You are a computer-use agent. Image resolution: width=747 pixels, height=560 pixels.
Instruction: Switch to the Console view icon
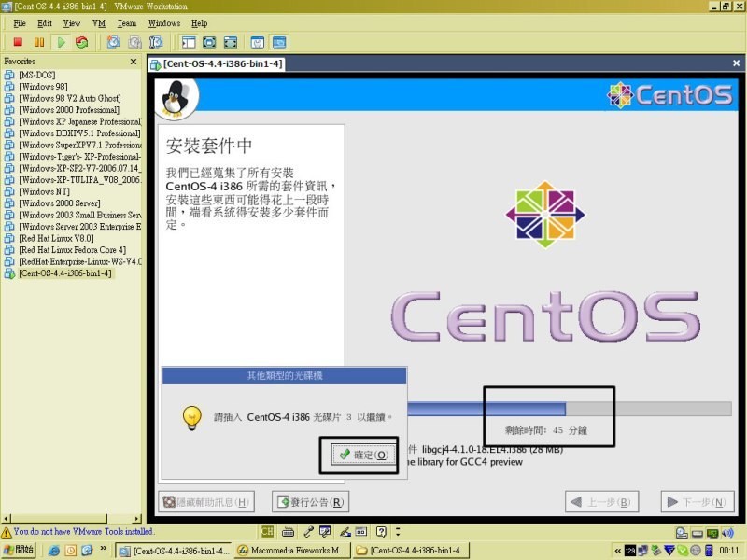279,42
